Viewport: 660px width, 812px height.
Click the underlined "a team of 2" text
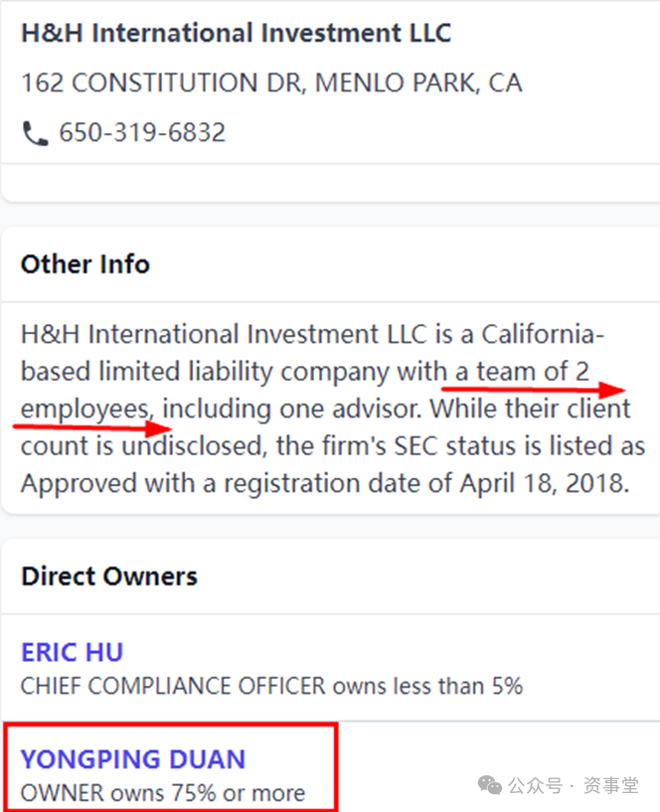[523, 372]
